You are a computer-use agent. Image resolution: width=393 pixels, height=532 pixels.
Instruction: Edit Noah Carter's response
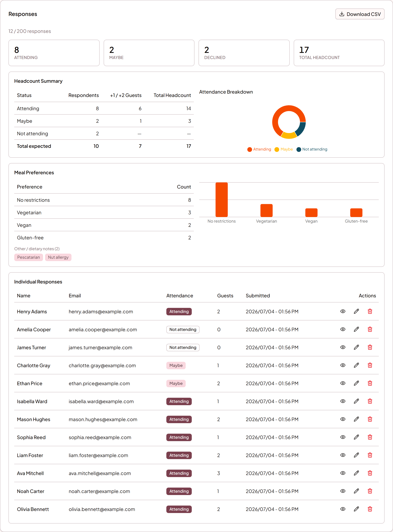(x=356, y=491)
